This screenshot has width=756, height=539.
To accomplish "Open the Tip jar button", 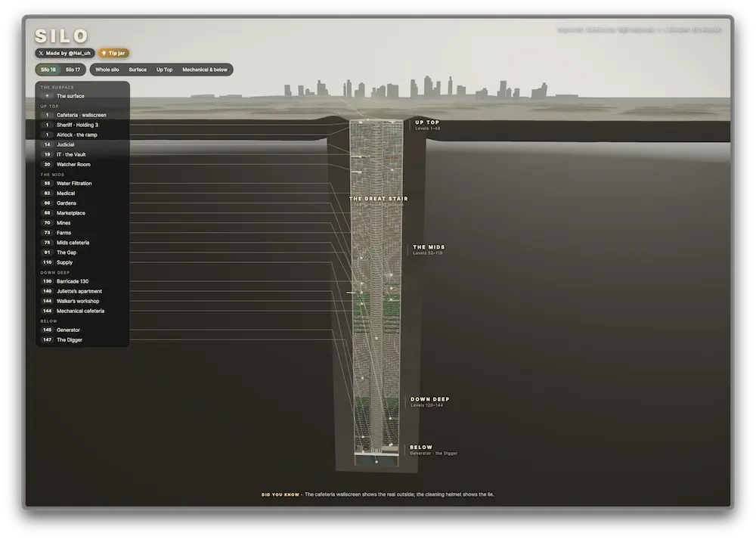I will 113,53.
